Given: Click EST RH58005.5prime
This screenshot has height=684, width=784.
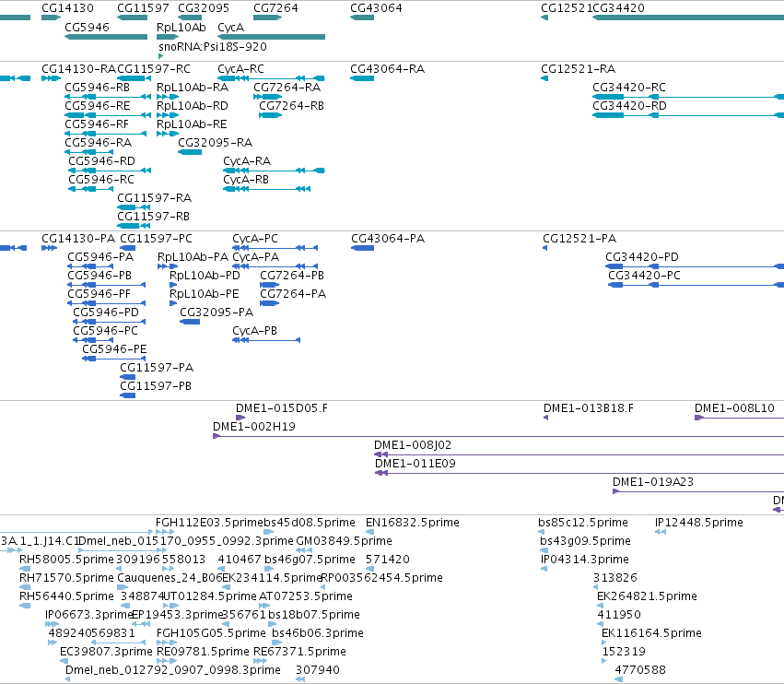Looking at the screenshot, I should (66, 560).
